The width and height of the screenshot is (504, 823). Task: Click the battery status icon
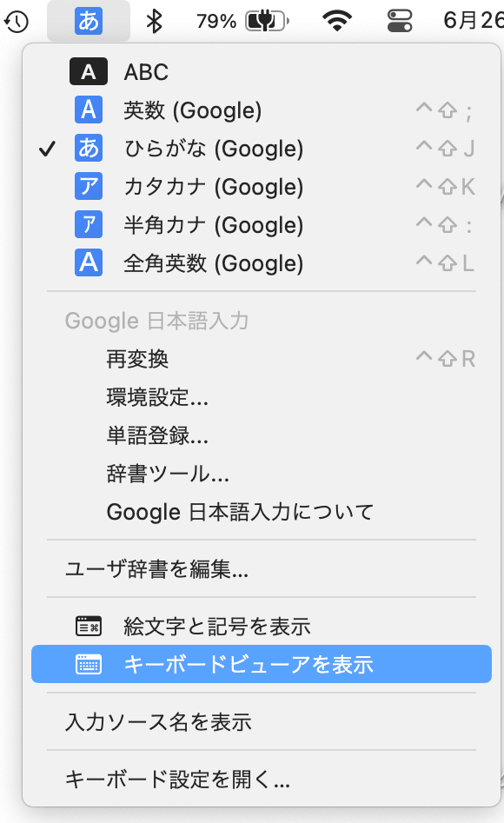tap(269, 21)
